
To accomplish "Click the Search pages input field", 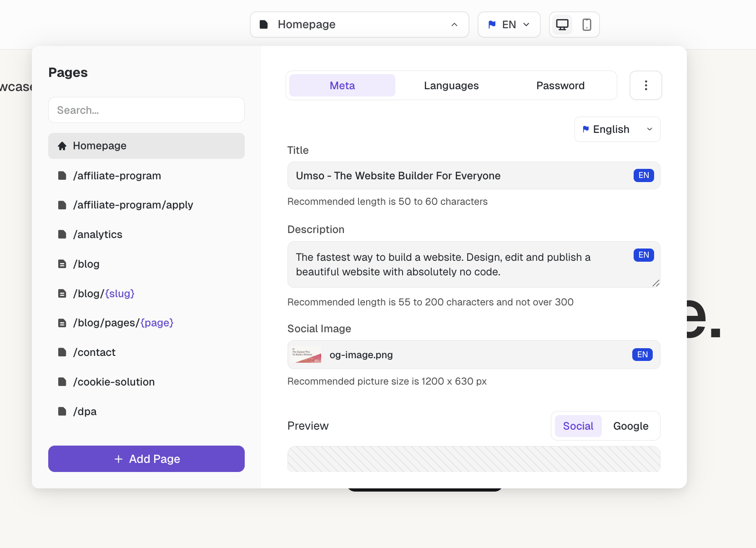I will 146,110.
